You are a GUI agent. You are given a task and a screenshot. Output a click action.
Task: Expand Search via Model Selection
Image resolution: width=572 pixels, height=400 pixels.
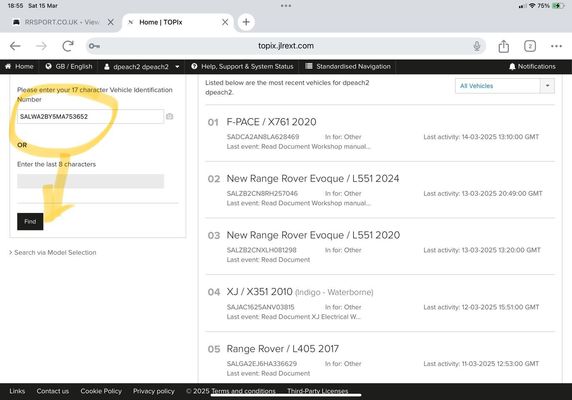(x=53, y=252)
